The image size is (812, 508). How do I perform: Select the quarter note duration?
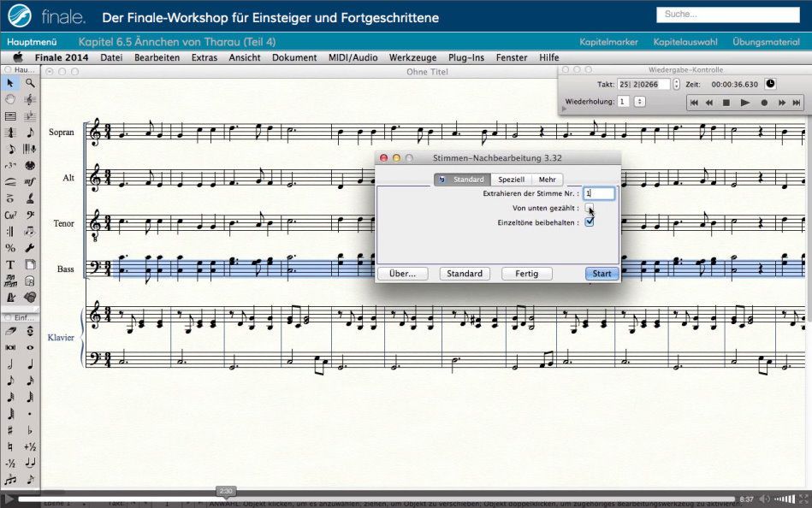click(30, 364)
